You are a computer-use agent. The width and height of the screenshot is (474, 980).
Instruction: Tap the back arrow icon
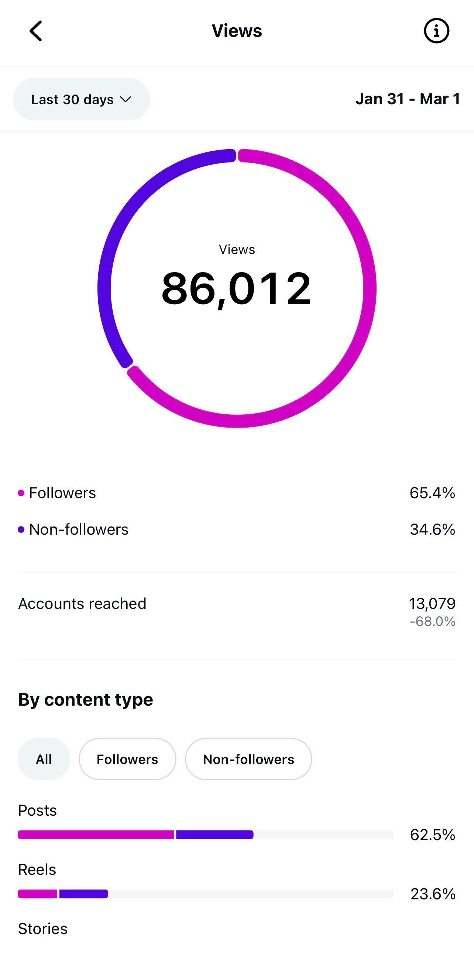[x=36, y=31]
